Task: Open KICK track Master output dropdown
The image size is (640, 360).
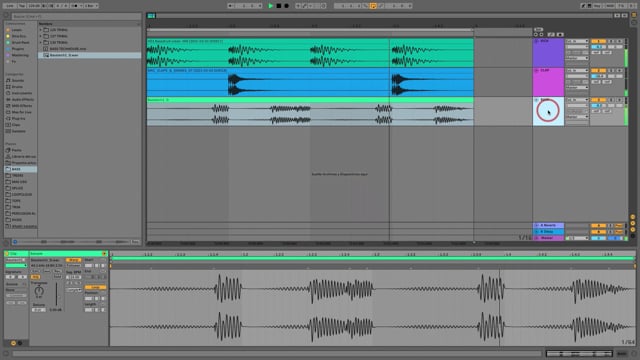Action: tap(577, 58)
